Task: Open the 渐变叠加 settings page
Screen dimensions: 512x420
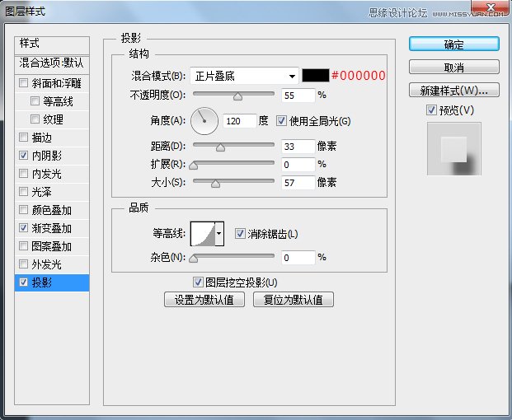Action: tap(52, 228)
